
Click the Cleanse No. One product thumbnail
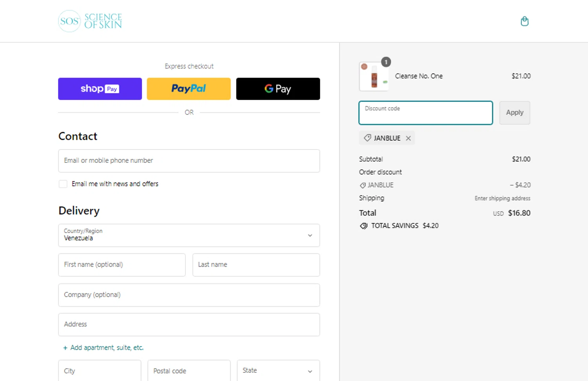pos(374,76)
